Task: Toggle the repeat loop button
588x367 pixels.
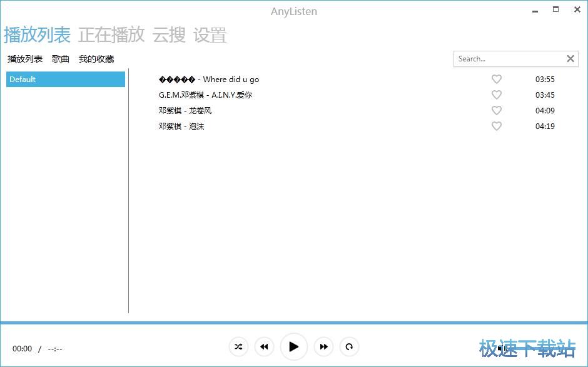Action: [x=349, y=346]
